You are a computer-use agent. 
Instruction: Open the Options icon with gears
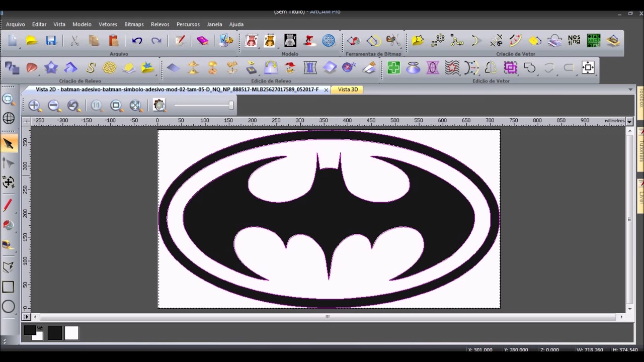coord(226,41)
